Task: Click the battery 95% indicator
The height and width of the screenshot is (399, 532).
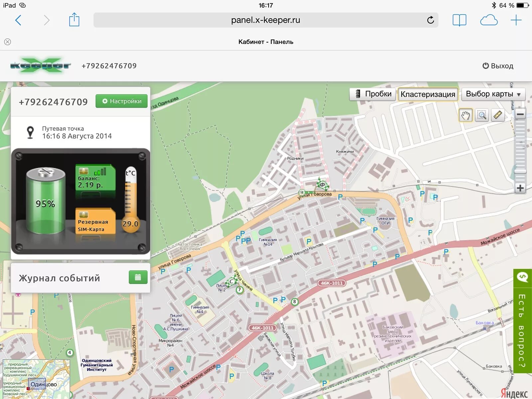Action: tap(46, 201)
